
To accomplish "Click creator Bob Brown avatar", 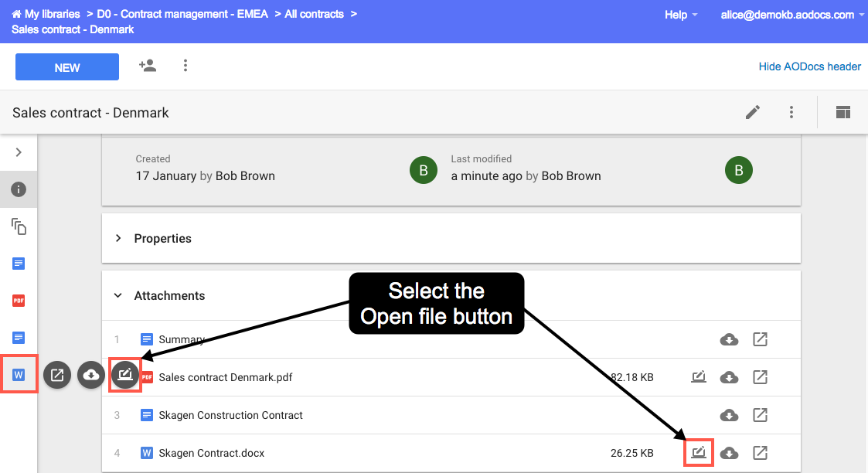I will click(x=424, y=170).
